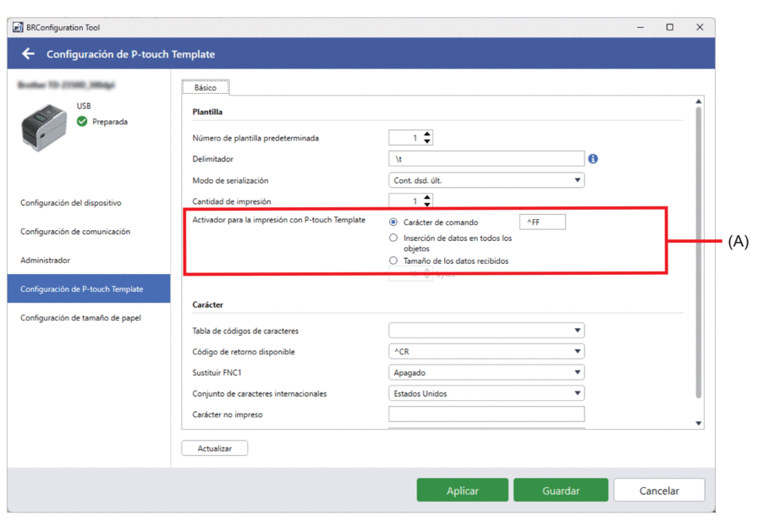The width and height of the screenshot is (758, 532).
Task: Click the Delimitador text field
Action: (x=486, y=159)
